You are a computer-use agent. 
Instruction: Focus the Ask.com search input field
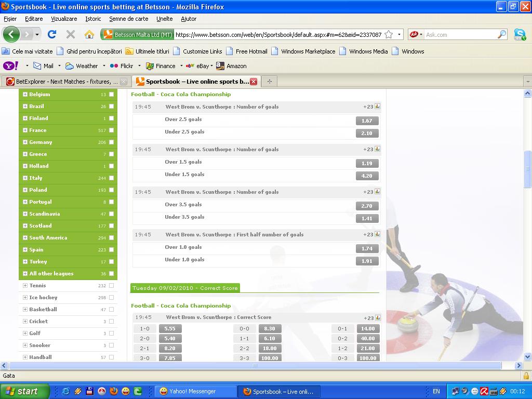461,35
